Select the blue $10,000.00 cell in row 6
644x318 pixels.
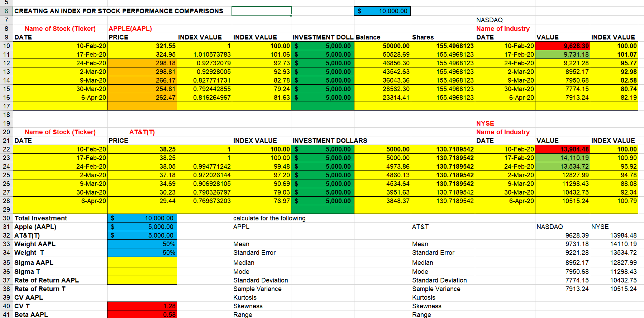coord(382,11)
